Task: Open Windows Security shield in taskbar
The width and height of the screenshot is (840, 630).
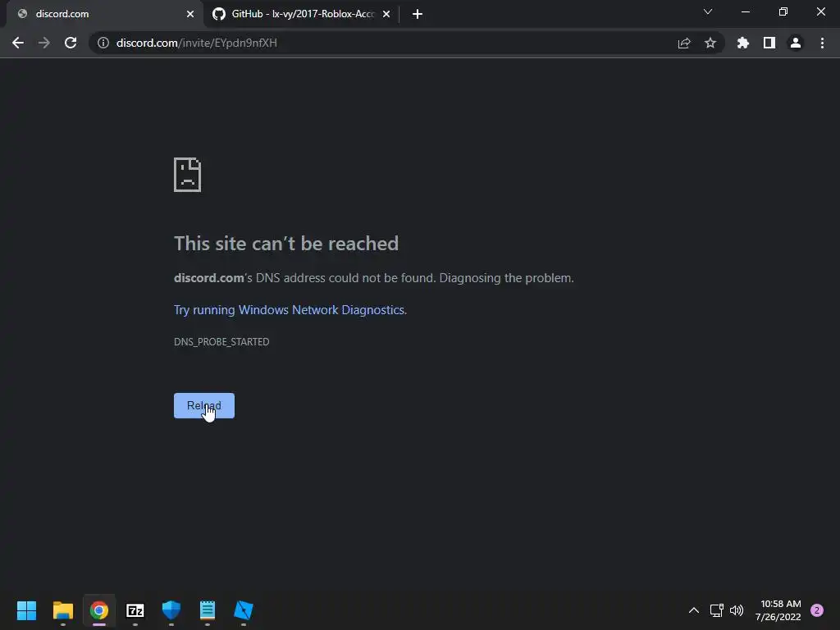Action: (x=171, y=610)
